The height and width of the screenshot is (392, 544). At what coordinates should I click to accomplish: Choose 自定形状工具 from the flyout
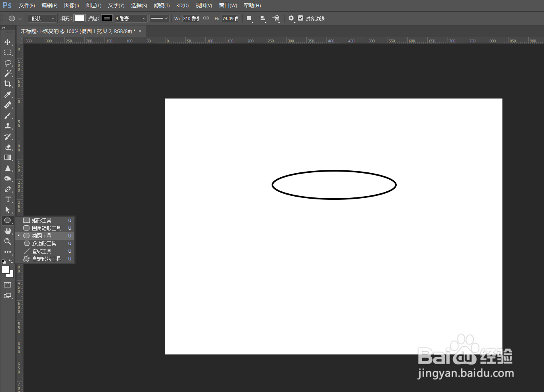click(45, 259)
